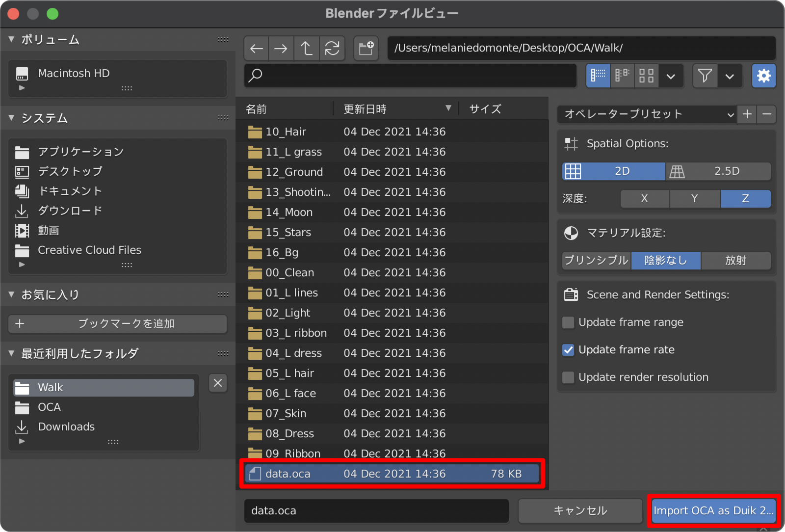Viewport: 785px width, 532px height.
Task: Switch to vertical list display mode
Action: 597,76
